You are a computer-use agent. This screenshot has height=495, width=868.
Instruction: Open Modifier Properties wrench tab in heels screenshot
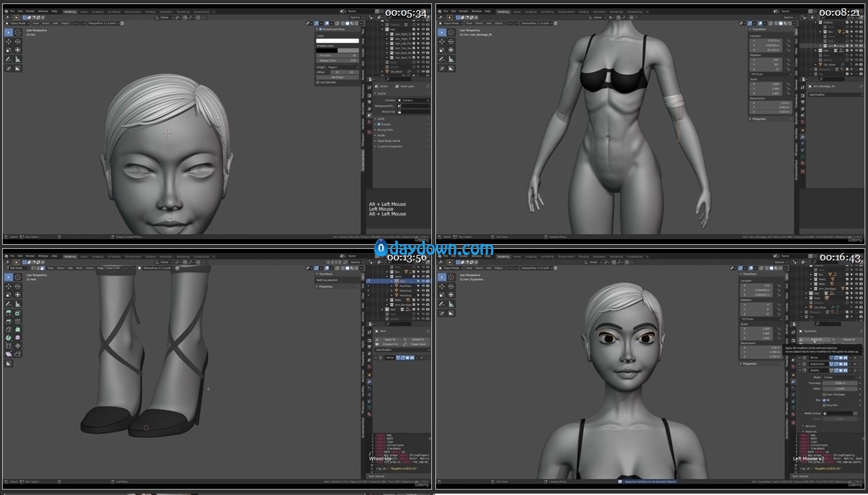(x=369, y=381)
